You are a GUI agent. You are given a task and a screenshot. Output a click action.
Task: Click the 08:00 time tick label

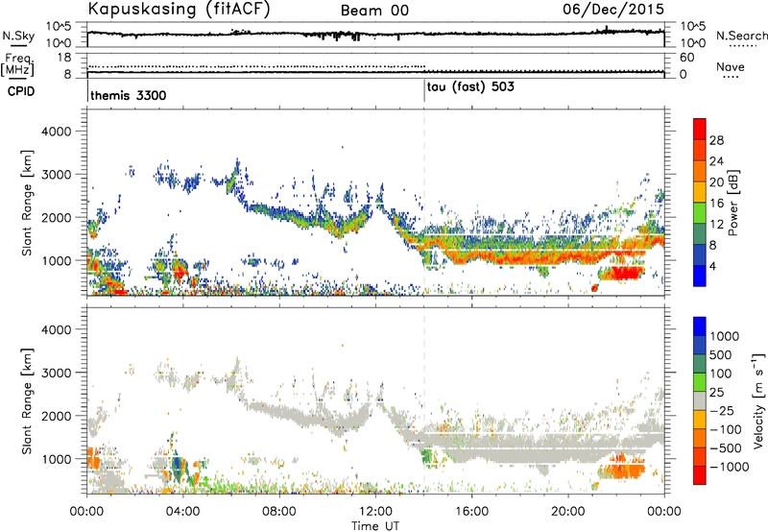click(x=279, y=512)
